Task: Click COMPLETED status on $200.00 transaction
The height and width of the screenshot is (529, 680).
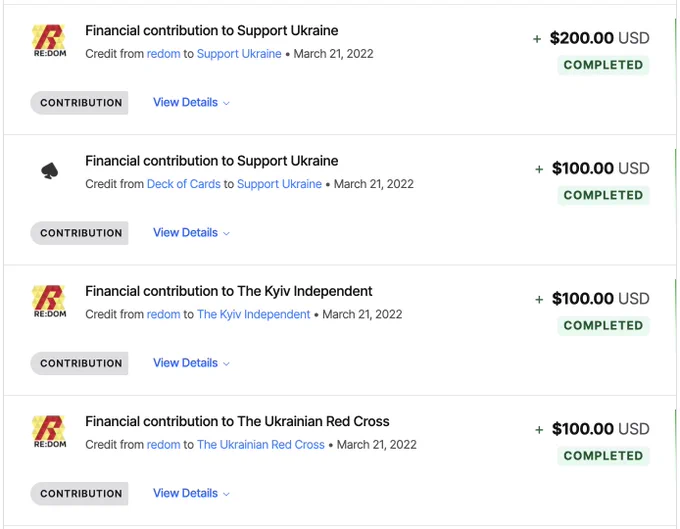Action: (x=603, y=65)
